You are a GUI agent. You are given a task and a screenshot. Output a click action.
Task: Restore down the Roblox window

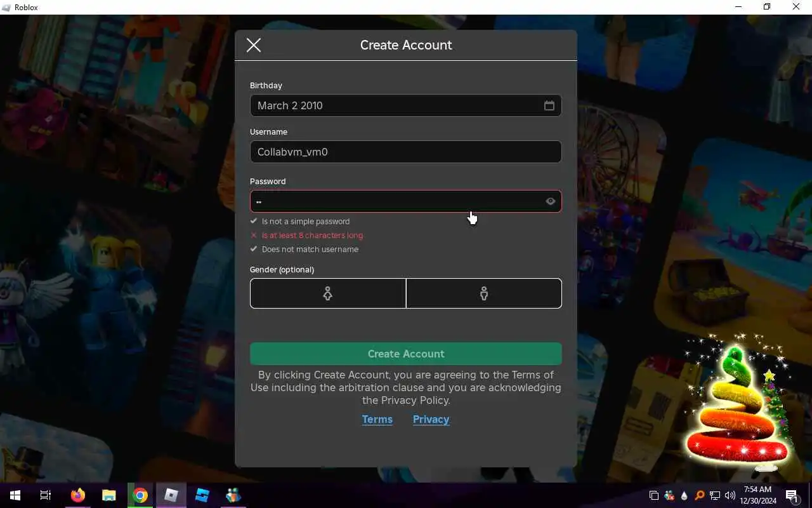767,7
